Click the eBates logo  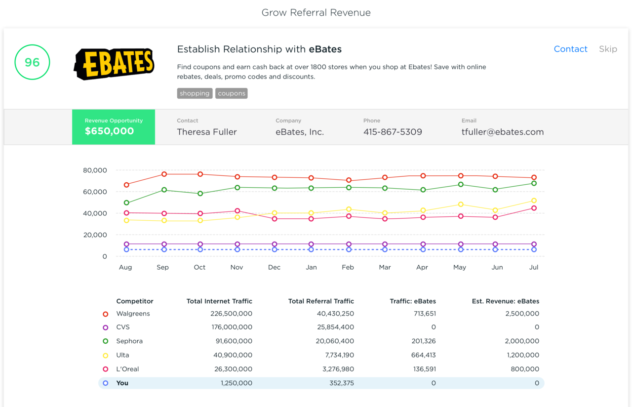coord(114,64)
